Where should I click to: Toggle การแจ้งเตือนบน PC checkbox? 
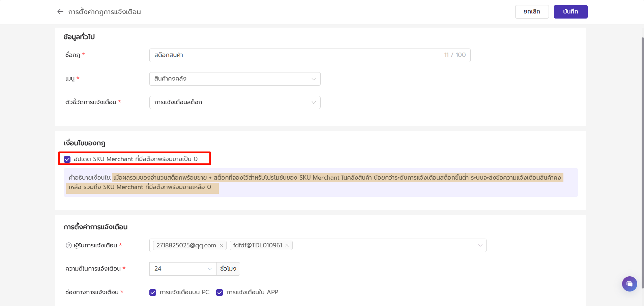coord(153,293)
